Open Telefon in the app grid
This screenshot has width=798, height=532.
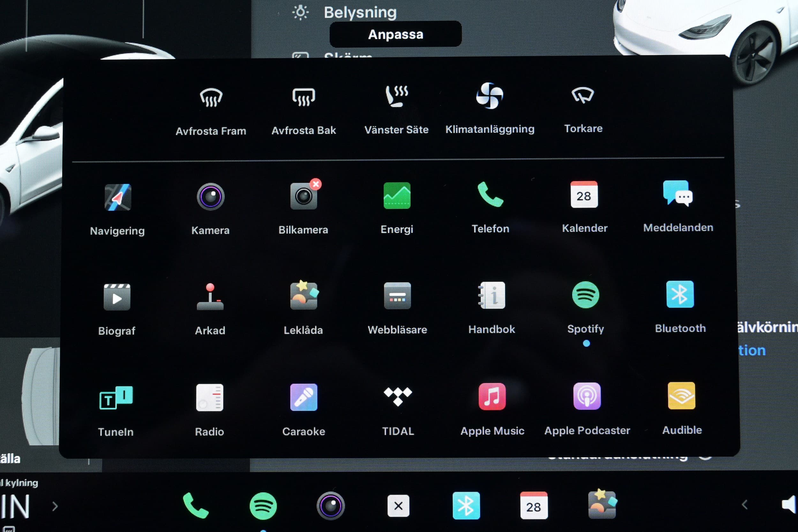click(490, 195)
